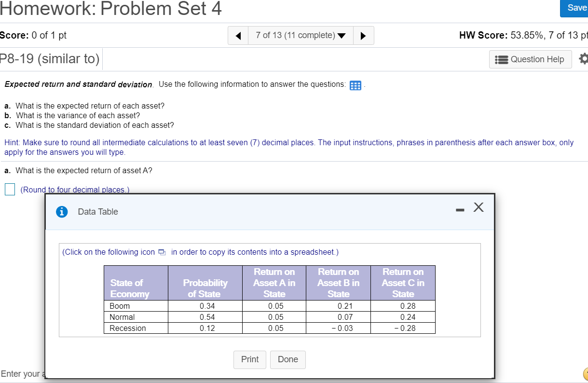
Task: Open Question Help options
Action: click(x=531, y=59)
